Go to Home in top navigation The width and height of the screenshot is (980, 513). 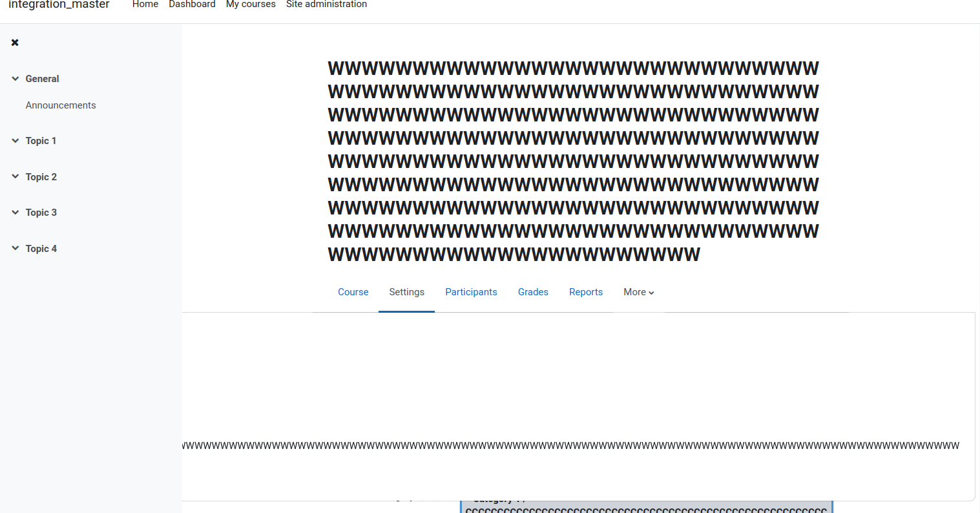(x=145, y=5)
